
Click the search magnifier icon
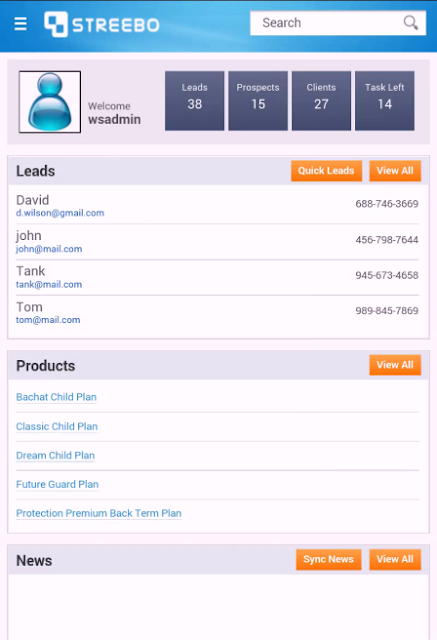point(410,23)
